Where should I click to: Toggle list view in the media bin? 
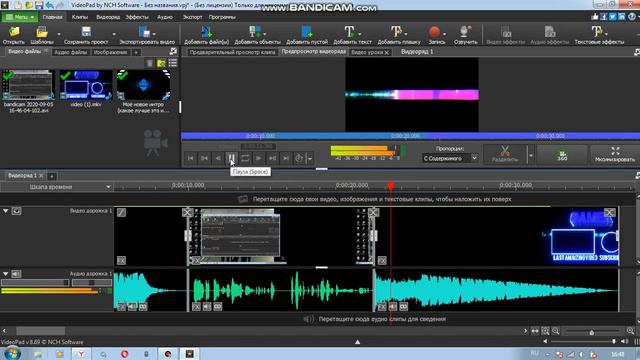click(173, 63)
